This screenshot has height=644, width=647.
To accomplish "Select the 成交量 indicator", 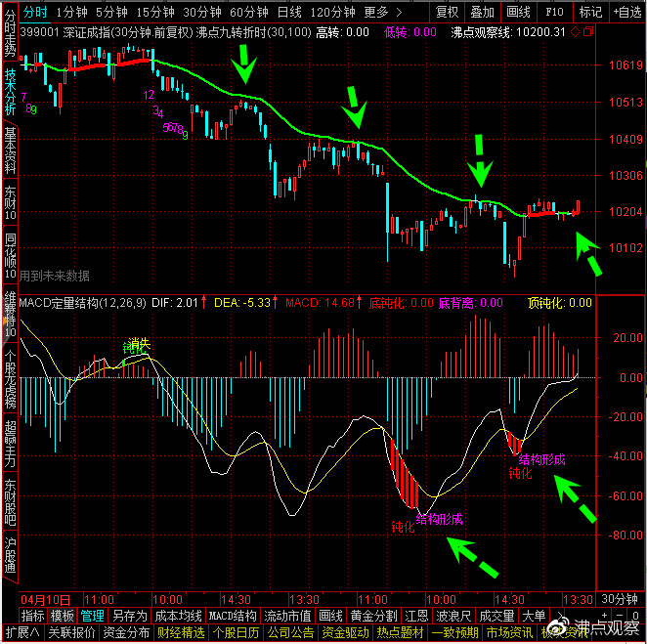I will pyautogui.click(x=496, y=617).
